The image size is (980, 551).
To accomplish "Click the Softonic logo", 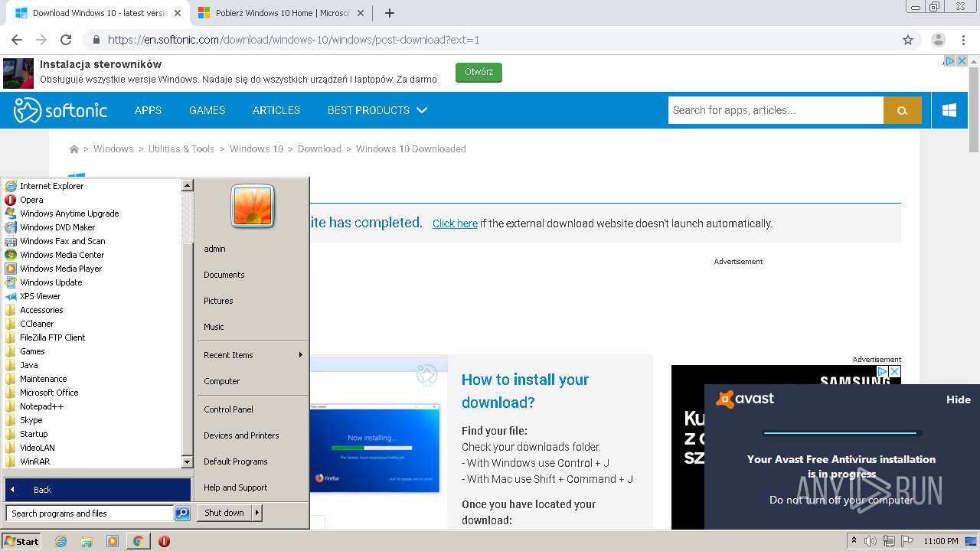I will tap(60, 110).
